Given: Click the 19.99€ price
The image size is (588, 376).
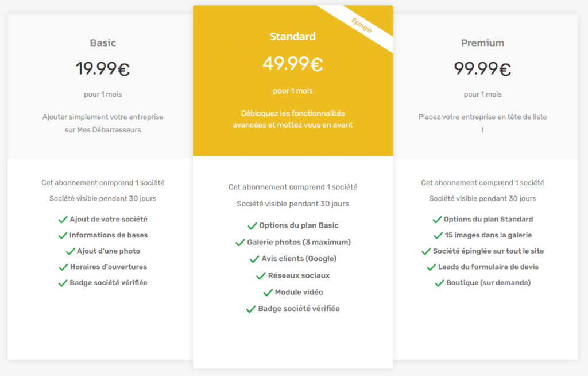Looking at the screenshot, I should tap(103, 69).
